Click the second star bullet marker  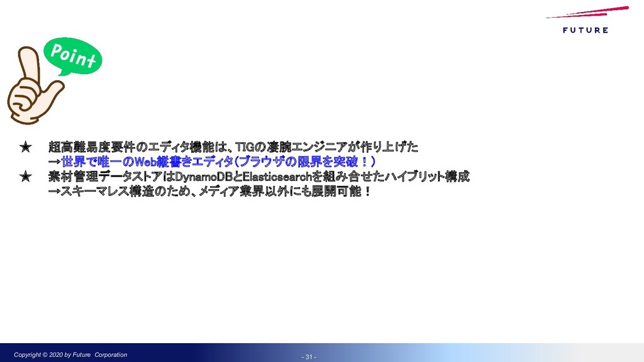tap(25, 177)
